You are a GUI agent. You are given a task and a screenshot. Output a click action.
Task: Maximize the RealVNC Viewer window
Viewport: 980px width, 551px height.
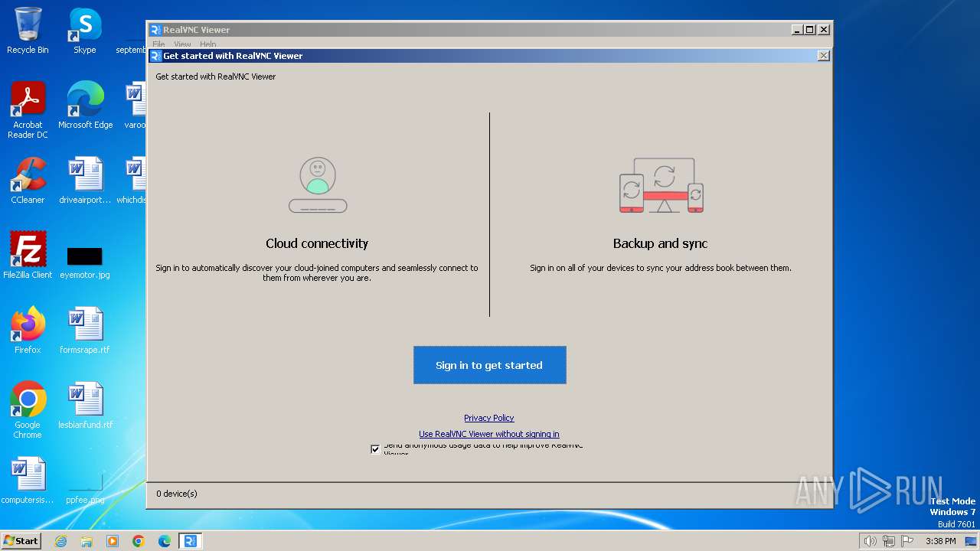click(x=810, y=30)
